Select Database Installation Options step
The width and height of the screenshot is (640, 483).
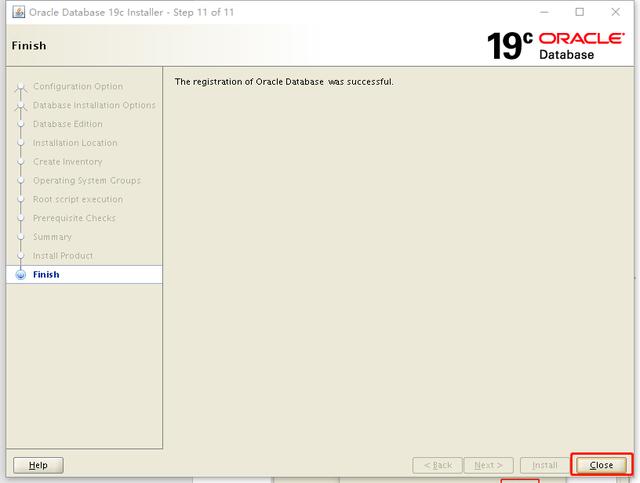click(94, 105)
